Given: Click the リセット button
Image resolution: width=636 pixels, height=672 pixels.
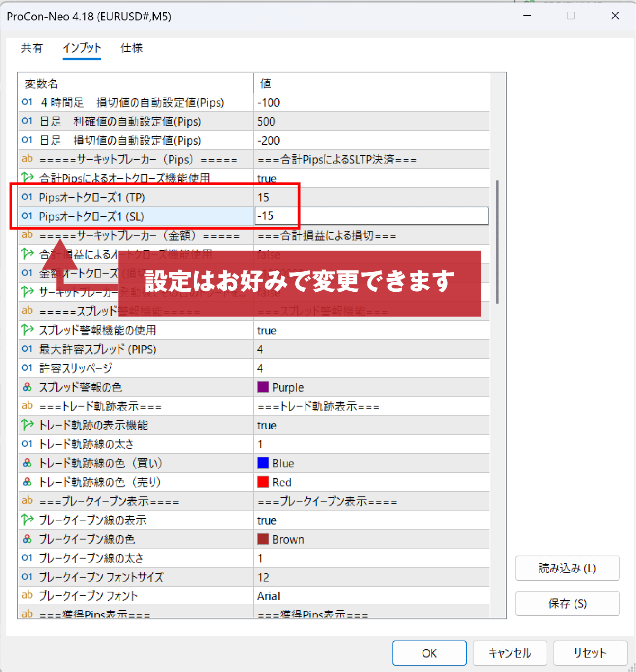Looking at the screenshot, I should click(x=590, y=653).
